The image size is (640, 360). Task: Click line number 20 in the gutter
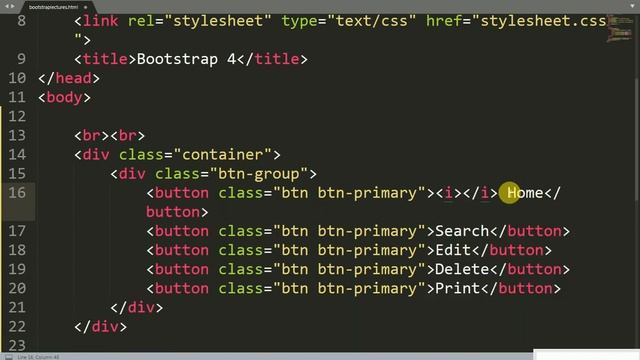17,289
